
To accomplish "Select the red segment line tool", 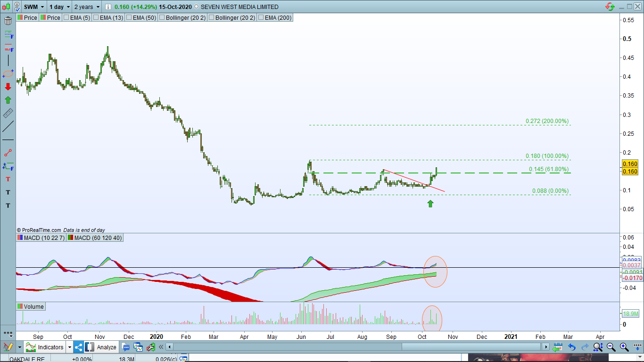I will point(8,153).
